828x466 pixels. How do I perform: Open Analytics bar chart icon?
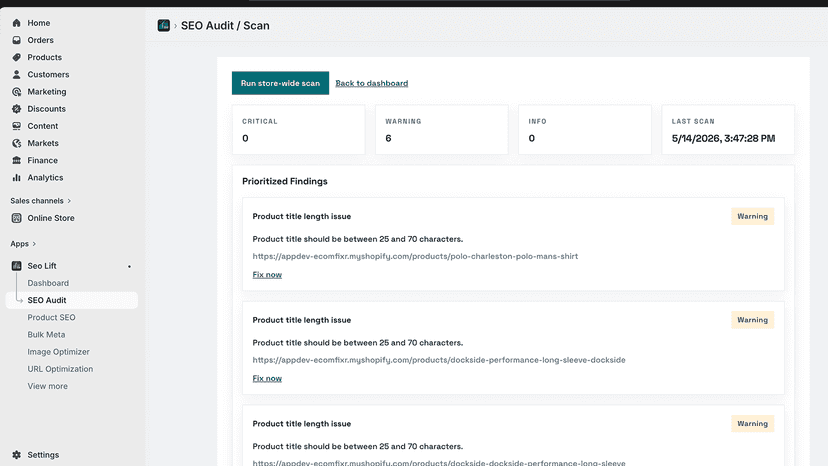16,178
